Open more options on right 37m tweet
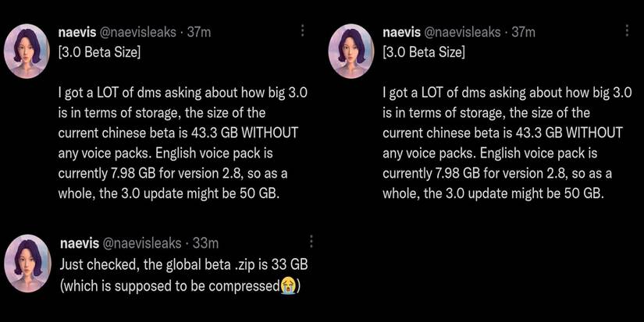This screenshot has height=322, width=644. (626, 31)
